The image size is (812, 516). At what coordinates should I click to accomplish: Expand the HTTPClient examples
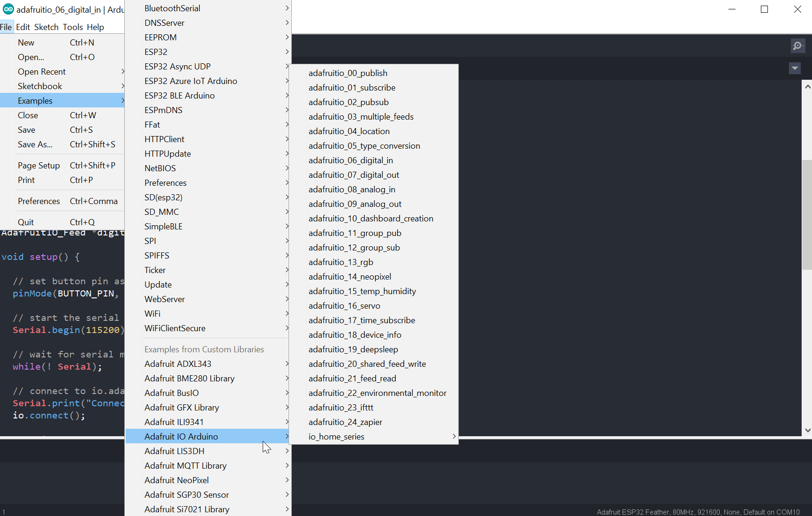click(x=208, y=139)
